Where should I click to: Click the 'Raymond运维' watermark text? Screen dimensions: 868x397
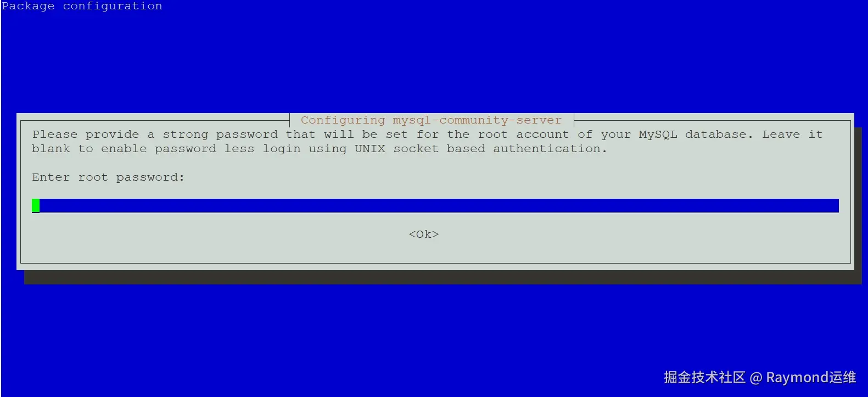(811, 377)
